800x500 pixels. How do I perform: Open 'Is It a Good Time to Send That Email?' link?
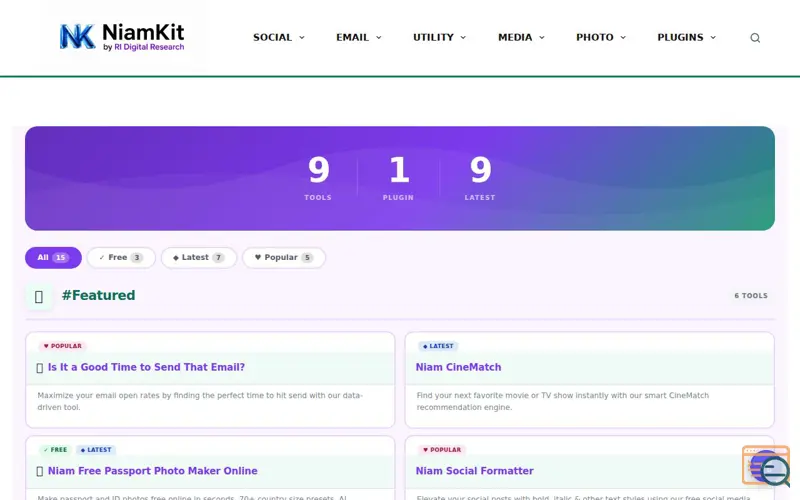146,367
